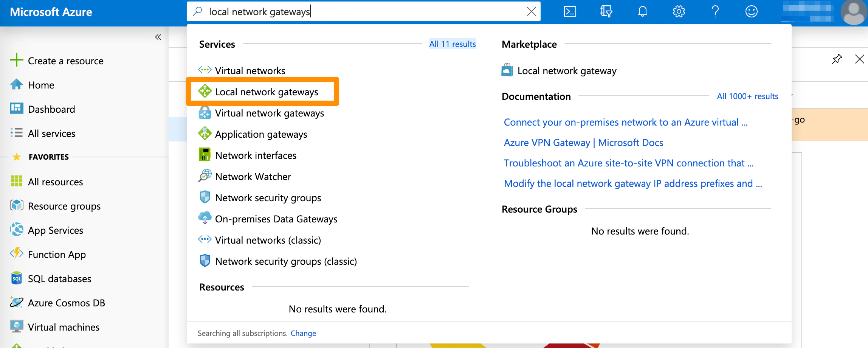Image resolution: width=868 pixels, height=348 pixels.
Task: Send feedback via the smiley icon
Action: point(752,11)
